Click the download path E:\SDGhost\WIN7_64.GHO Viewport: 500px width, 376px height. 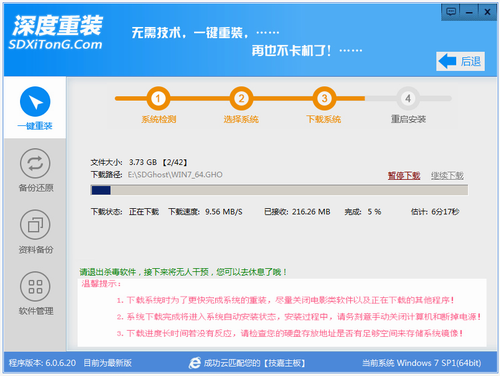point(175,175)
